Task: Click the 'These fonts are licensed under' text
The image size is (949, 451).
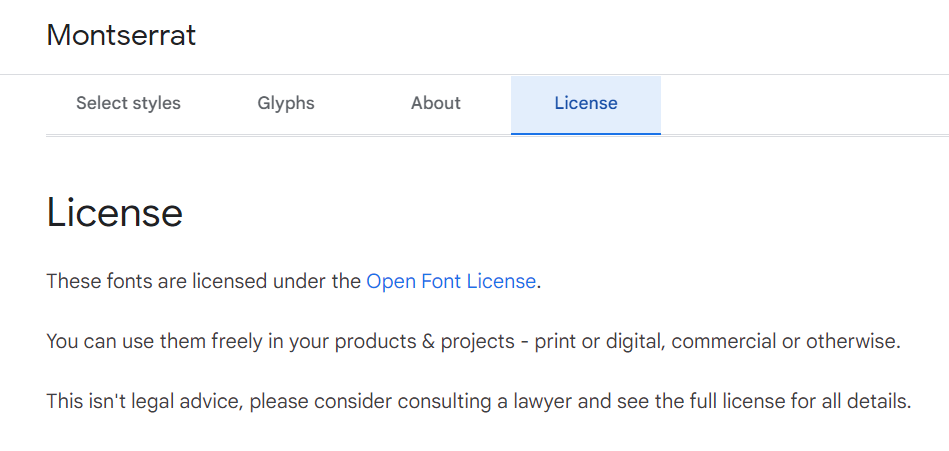Action: point(204,281)
